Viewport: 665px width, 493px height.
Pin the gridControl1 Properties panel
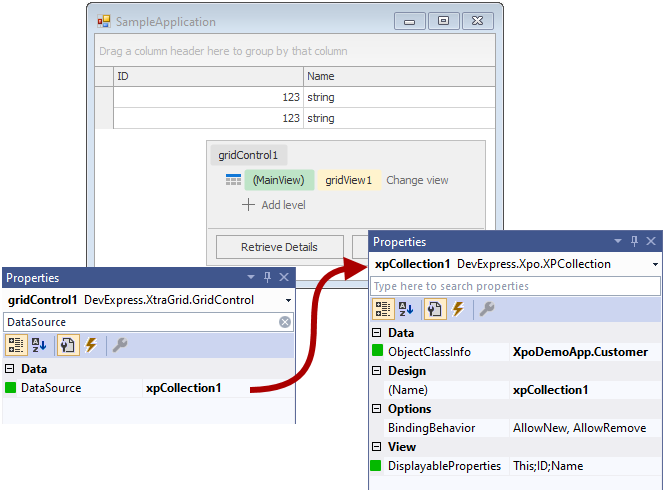[x=267, y=277]
